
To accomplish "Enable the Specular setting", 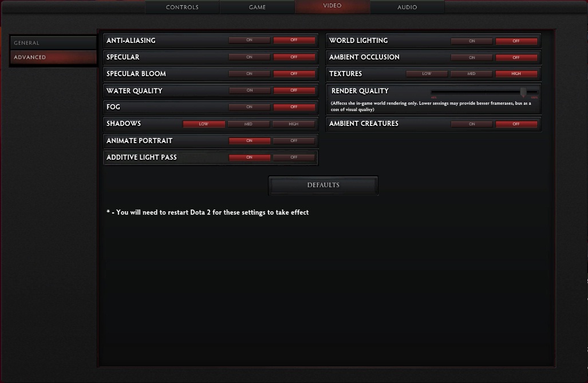I will coord(250,57).
